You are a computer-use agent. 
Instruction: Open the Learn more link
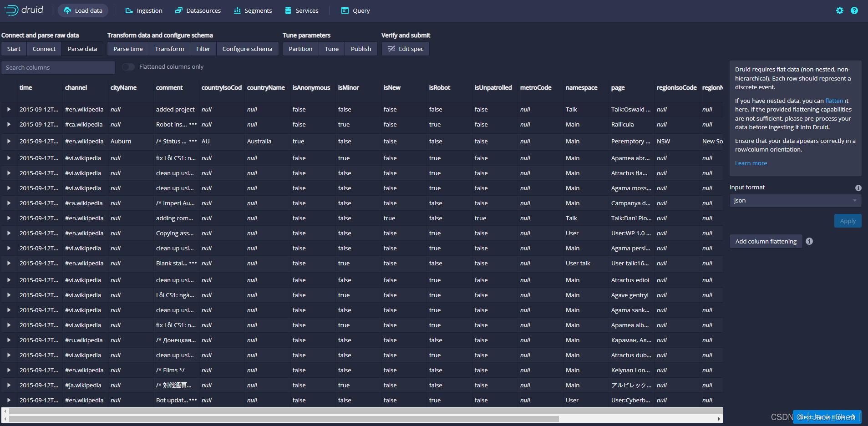(x=751, y=163)
